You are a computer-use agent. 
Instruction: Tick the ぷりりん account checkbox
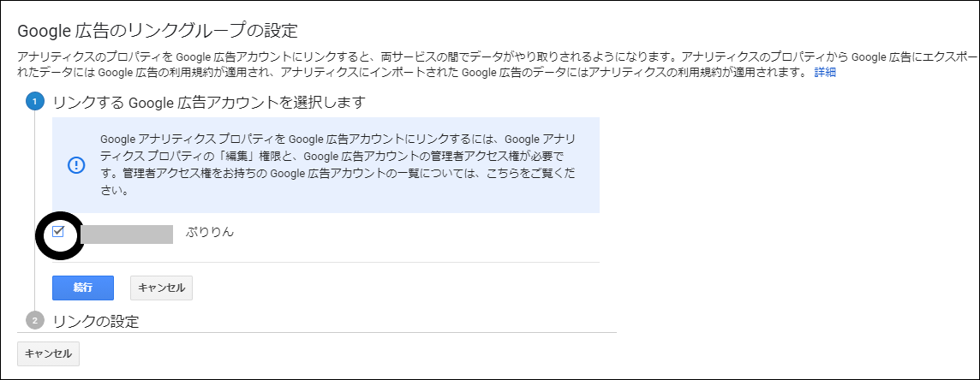[x=58, y=232]
